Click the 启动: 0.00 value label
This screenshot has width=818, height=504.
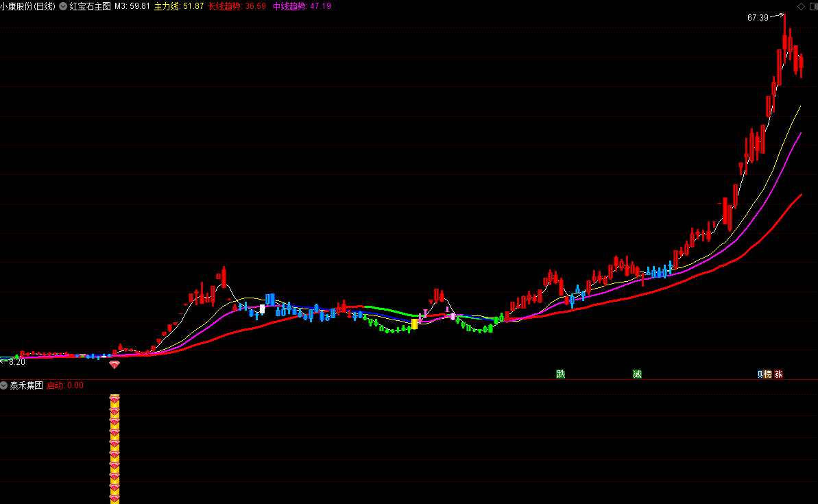point(65,385)
